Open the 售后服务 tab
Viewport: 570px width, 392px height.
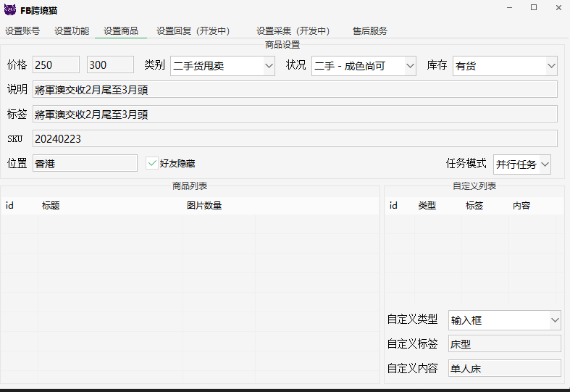tap(370, 31)
